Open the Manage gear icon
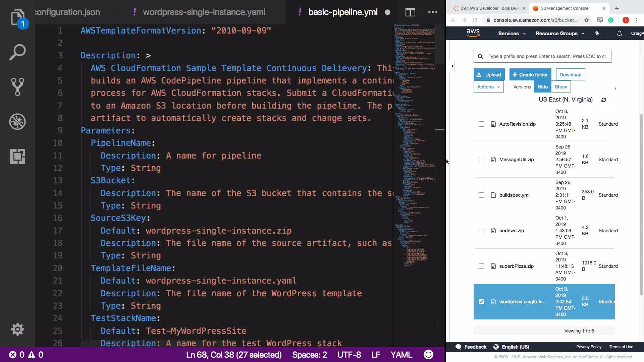 point(17,329)
